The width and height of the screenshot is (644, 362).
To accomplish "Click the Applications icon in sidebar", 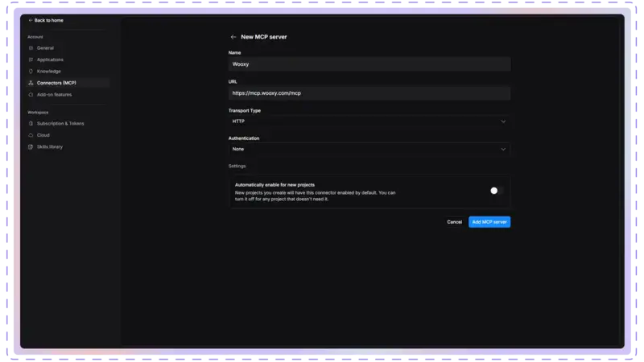I will pos(31,60).
